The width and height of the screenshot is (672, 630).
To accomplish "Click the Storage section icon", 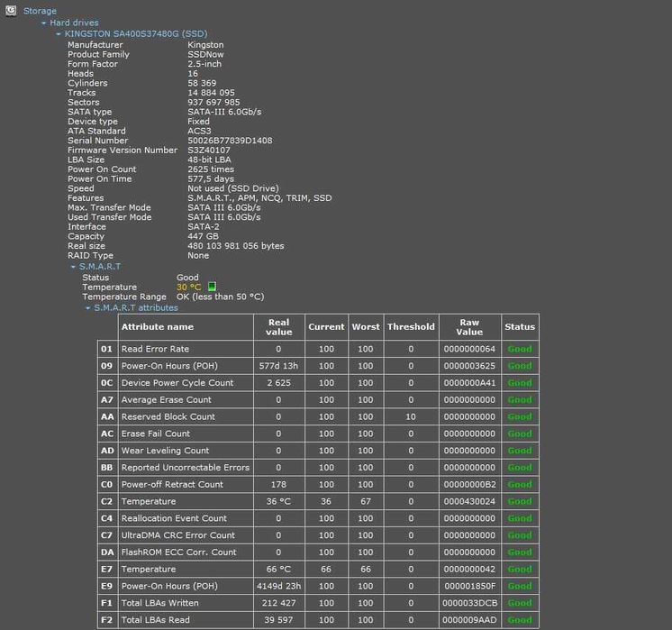I will (11, 11).
